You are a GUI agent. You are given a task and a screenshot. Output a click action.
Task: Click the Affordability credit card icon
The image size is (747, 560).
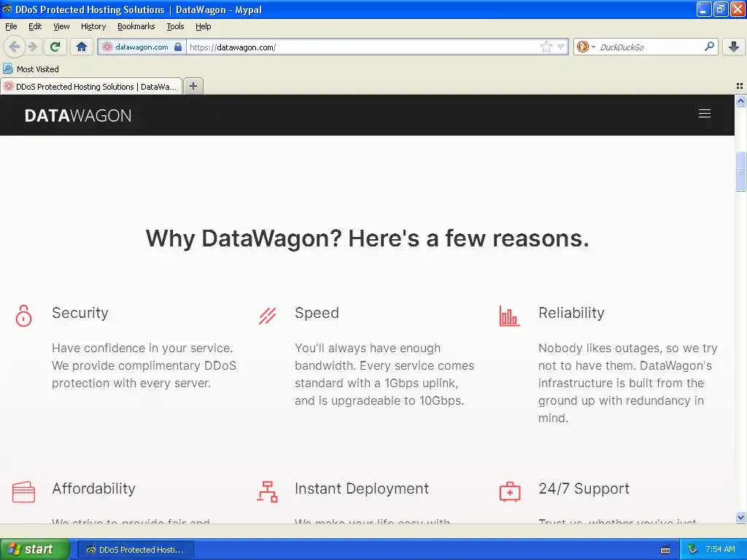click(x=23, y=492)
